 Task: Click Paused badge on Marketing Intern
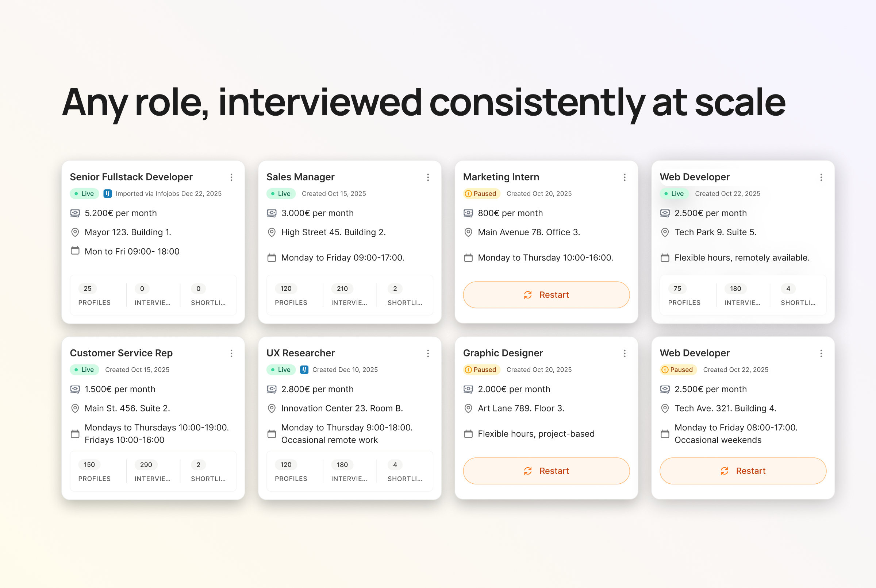pos(481,193)
